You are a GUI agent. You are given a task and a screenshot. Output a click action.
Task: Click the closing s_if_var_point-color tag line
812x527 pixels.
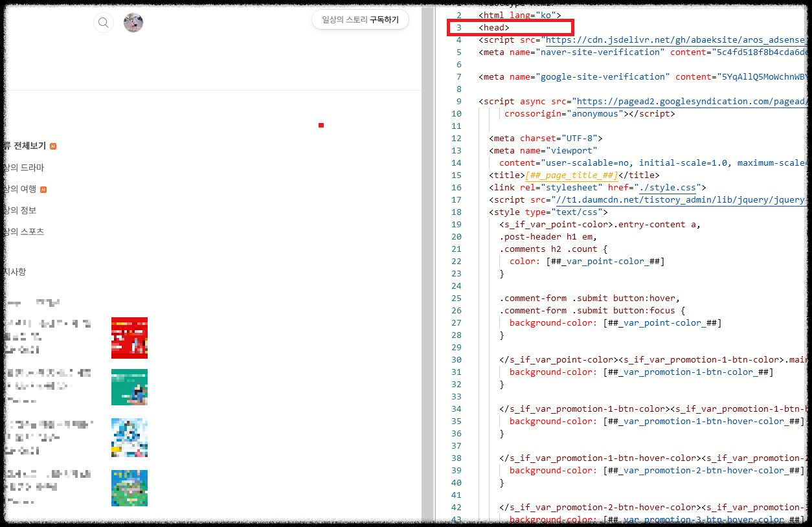coord(654,360)
